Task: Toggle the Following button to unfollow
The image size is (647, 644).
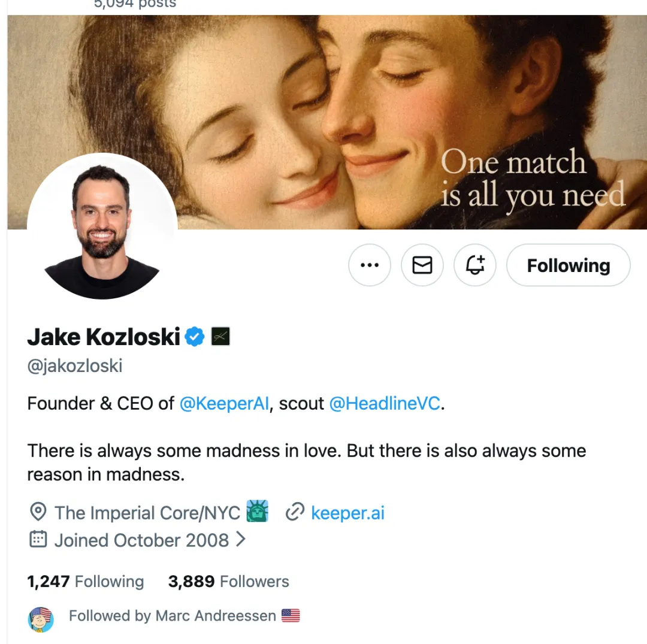Action: pyautogui.click(x=568, y=265)
